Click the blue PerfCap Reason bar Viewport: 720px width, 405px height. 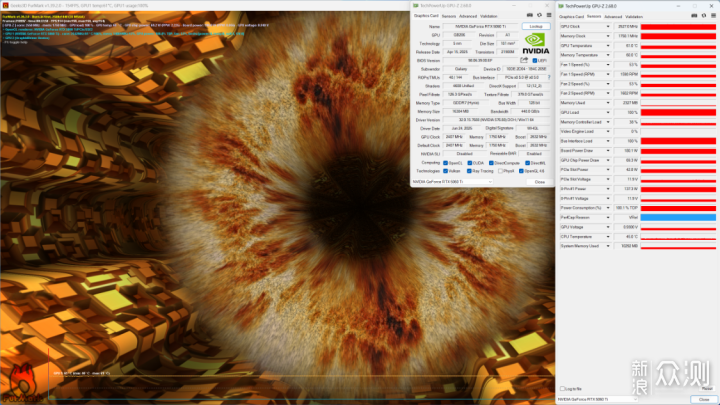pyautogui.click(x=678, y=218)
